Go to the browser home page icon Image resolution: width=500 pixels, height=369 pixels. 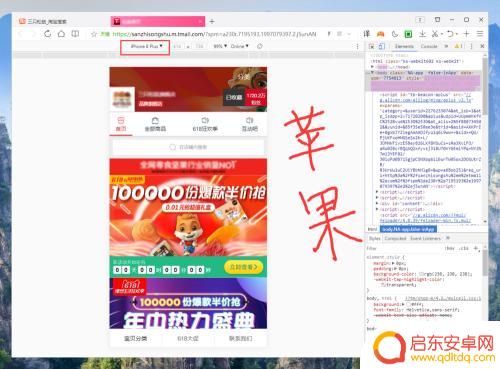pyautogui.click(x=61, y=34)
